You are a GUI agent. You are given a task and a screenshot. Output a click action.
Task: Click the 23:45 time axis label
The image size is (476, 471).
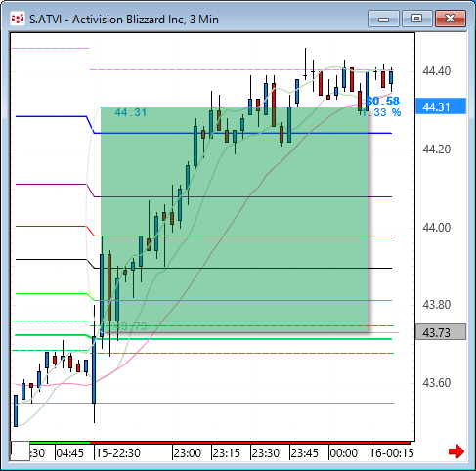pos(304,453)
